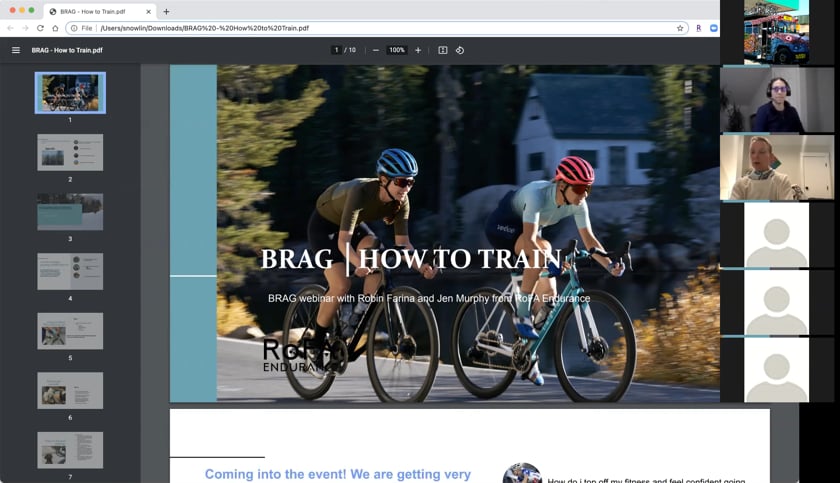Open the browser home icon
840x483 pixels.
(x=55, y=28)
